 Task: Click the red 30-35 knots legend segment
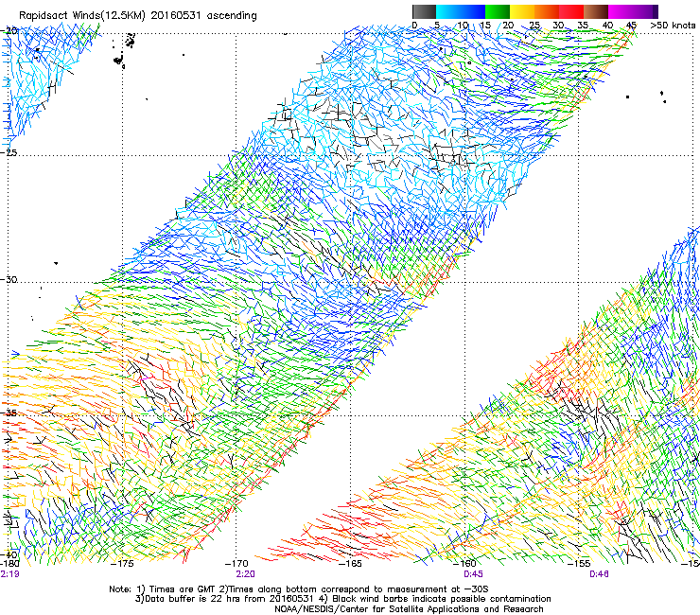pyautogui.click(x=571, y=11)
